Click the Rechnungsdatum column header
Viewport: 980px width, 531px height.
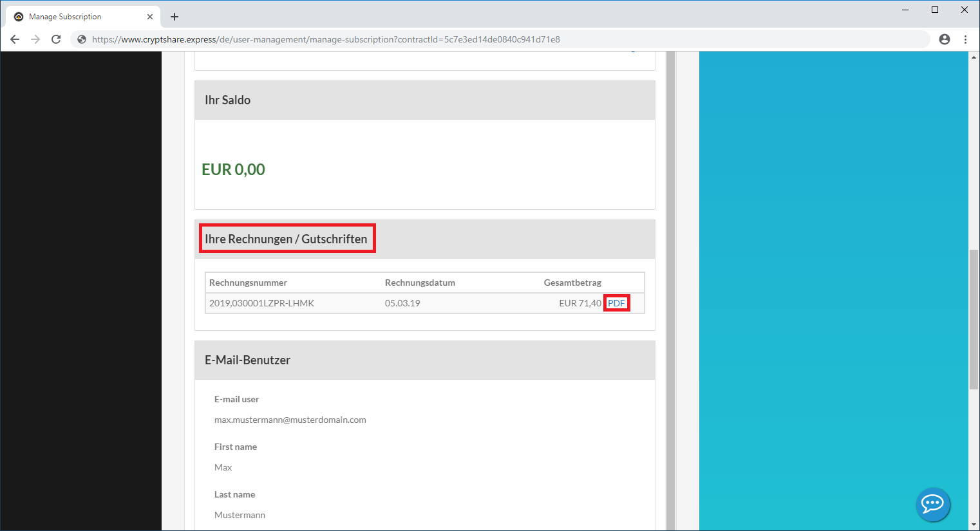tap(420, 283)
